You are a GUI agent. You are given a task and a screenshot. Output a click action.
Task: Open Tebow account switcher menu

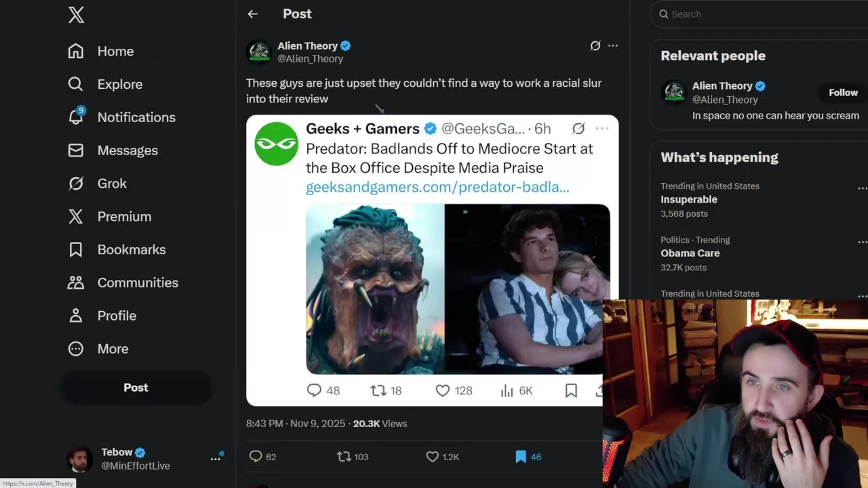click(x=216, y=459)
